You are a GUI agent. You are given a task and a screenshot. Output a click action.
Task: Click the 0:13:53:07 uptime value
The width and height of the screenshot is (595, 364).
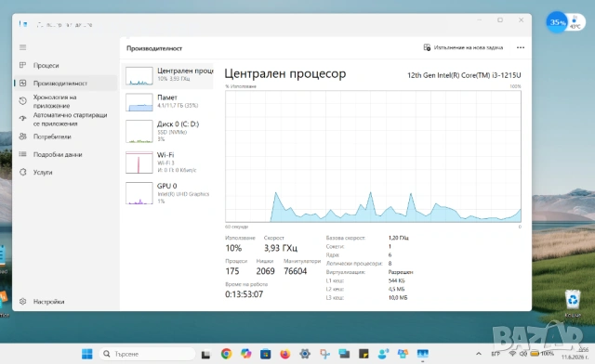pyautogui.click(x=244, y=294)
